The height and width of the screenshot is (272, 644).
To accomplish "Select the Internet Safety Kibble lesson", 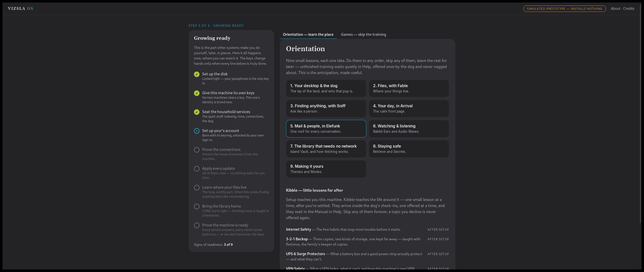I will coord(367,229).
